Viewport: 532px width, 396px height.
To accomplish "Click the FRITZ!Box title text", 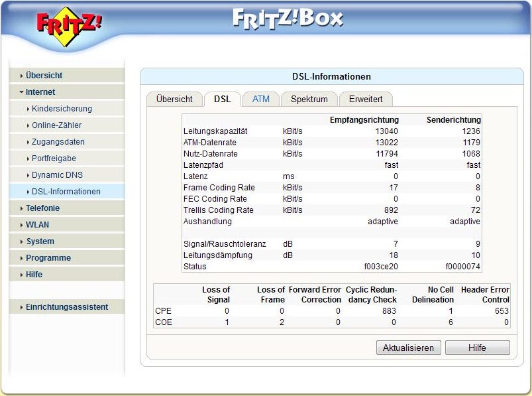I will click(288, 19).
